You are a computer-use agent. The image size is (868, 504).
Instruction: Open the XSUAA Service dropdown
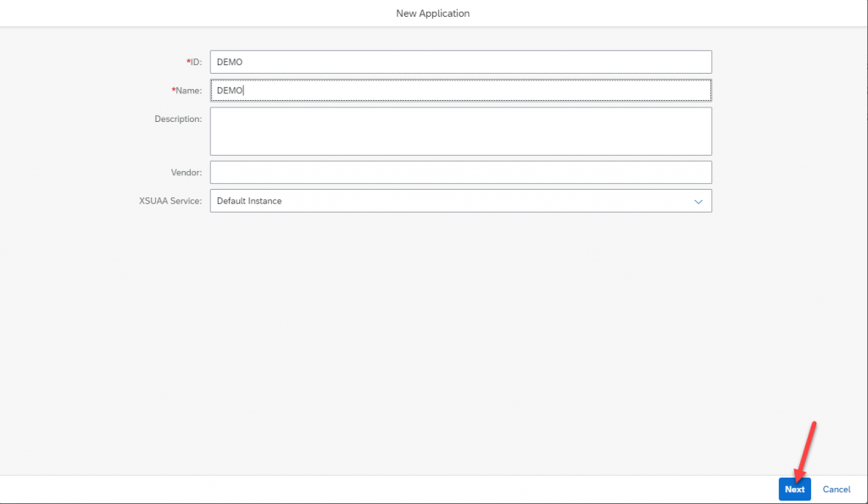[460, 201]
